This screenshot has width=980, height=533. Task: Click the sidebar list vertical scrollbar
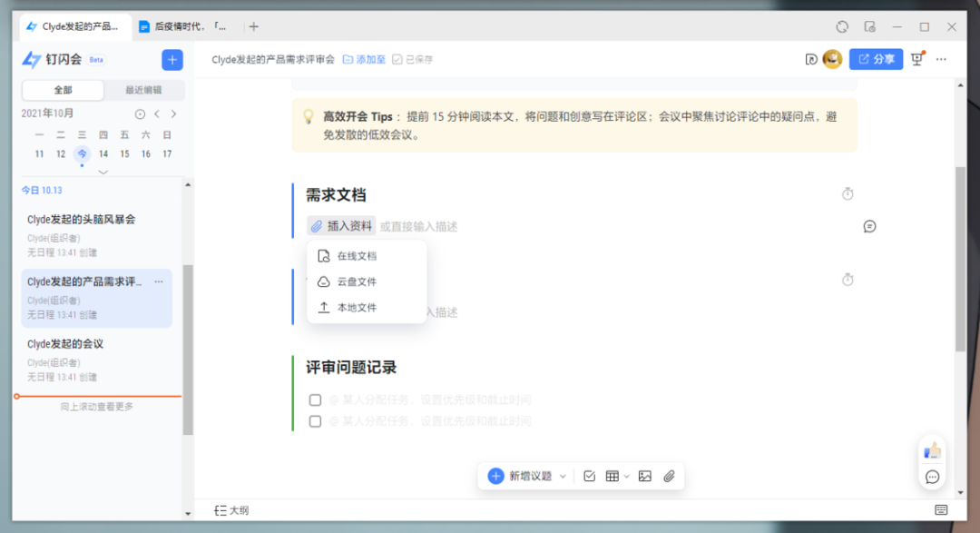point(188,349)
